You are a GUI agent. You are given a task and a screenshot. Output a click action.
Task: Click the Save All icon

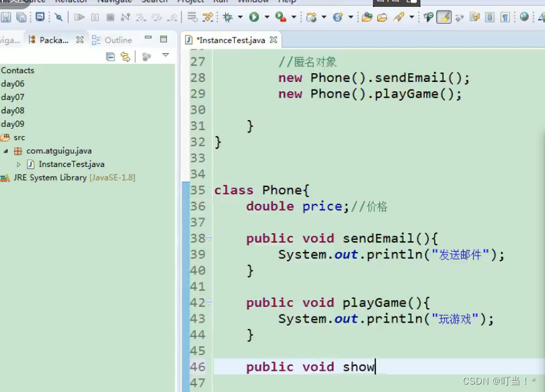pyautogui.click(x=21, y=17)
